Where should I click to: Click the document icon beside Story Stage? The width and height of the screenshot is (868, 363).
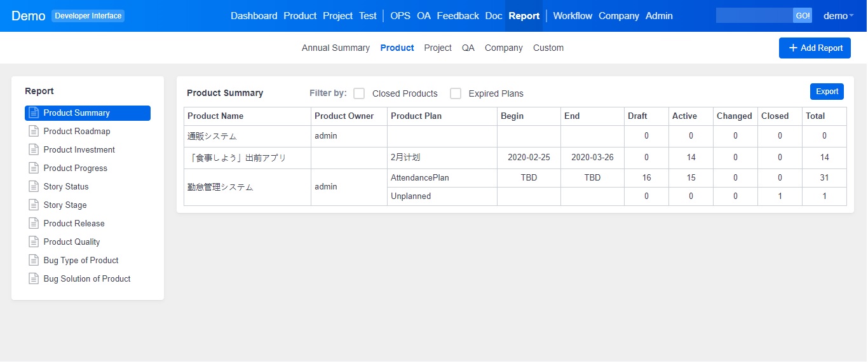(x=34, y=205)
